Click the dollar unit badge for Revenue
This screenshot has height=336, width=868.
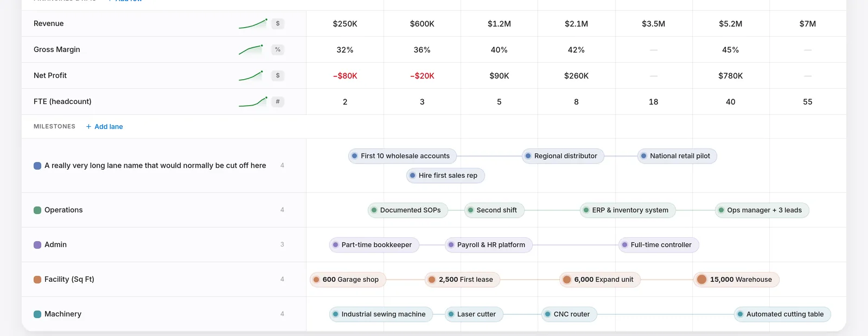coord(278,23)
